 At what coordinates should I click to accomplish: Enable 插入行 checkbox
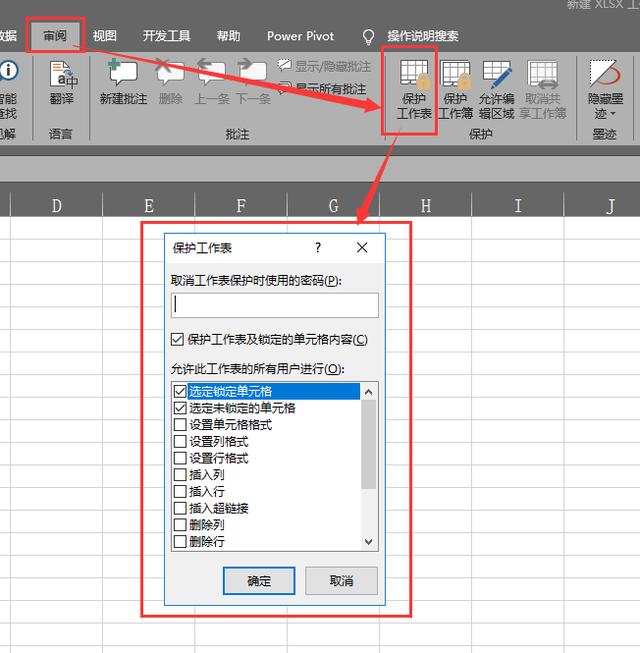pos(180,491)
